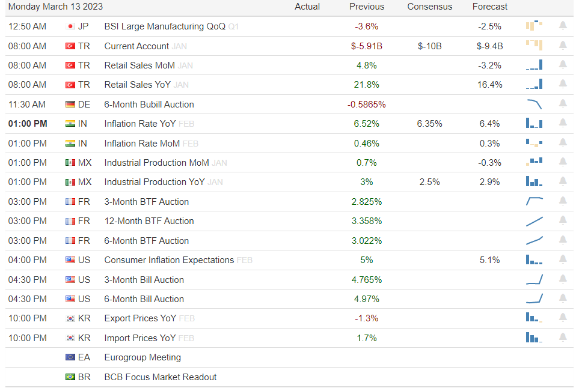The image size is (588, 388).
Task: Open the Export Prices YoY link
Action: 140,318
